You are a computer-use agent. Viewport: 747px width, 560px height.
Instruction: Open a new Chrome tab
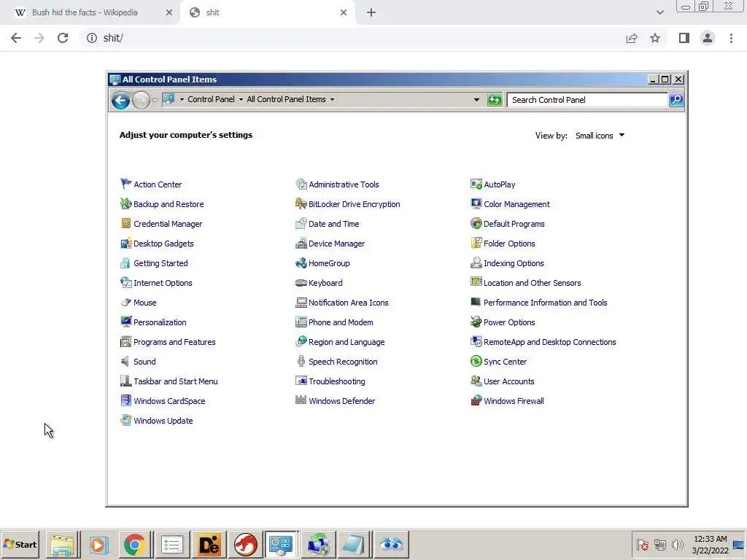click(x=371, y=12)
